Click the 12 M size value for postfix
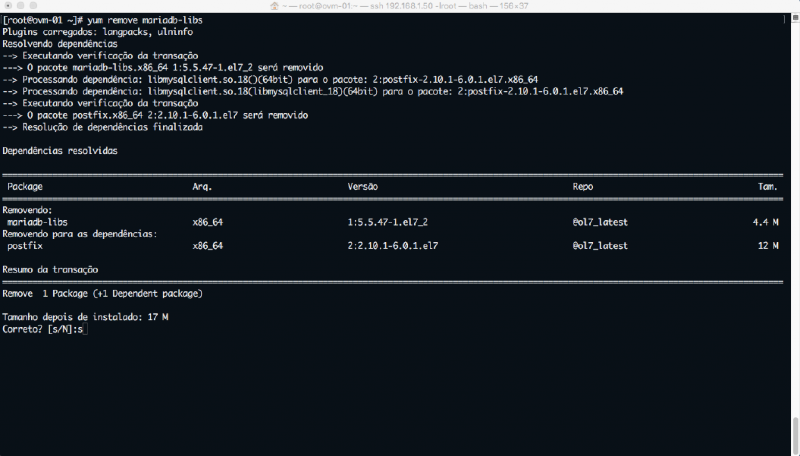 [768, 245]
